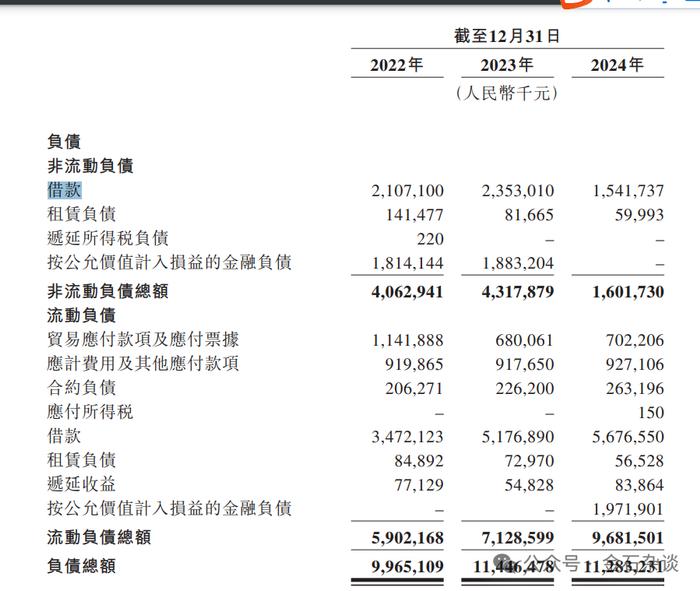Image resolution: width=700 pixels, height=591 pixels.
Task: Select value 84,892
Action: coord(419,461)
